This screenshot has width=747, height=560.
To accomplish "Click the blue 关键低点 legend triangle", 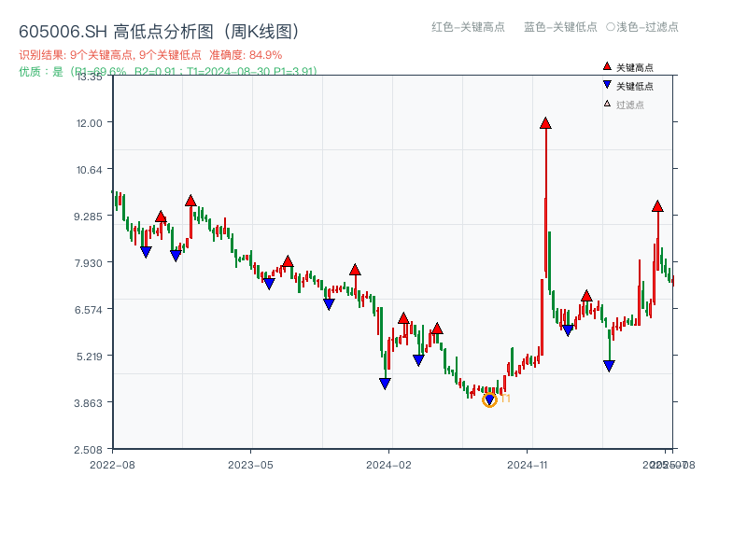I will [607, 85].
